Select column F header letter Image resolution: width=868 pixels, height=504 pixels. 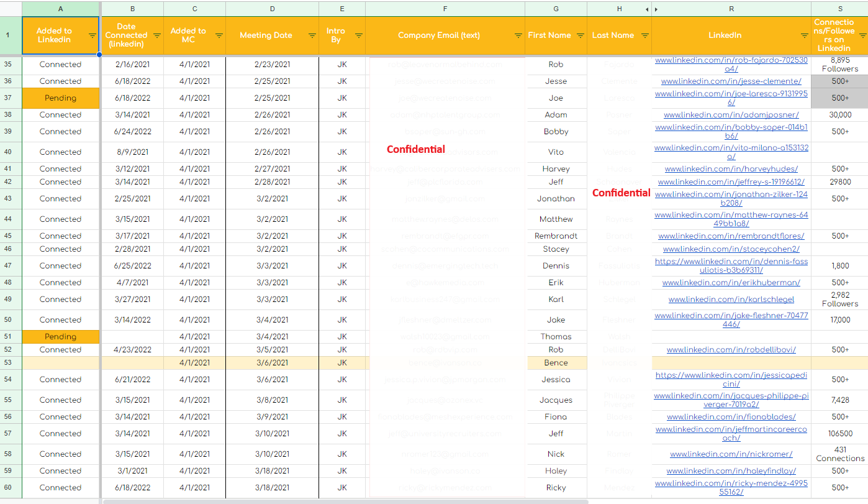[x=445, y=9]
